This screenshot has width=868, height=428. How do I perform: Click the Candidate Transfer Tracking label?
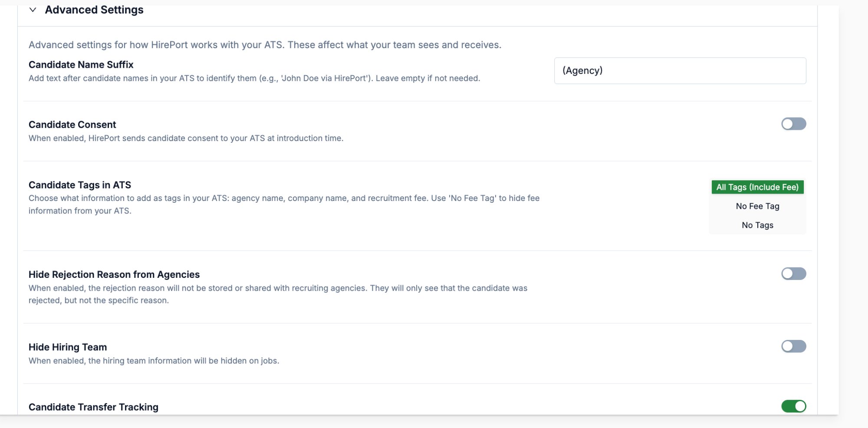[x=93, y=407]
